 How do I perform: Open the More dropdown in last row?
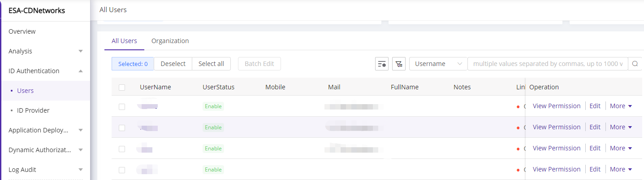tap(621, 169)
